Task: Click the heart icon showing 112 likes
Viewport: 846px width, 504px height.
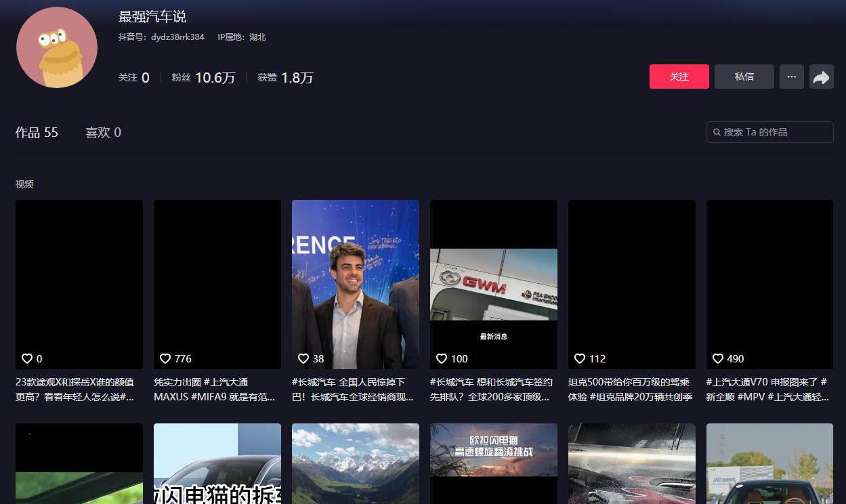Action: pos(580,358)
